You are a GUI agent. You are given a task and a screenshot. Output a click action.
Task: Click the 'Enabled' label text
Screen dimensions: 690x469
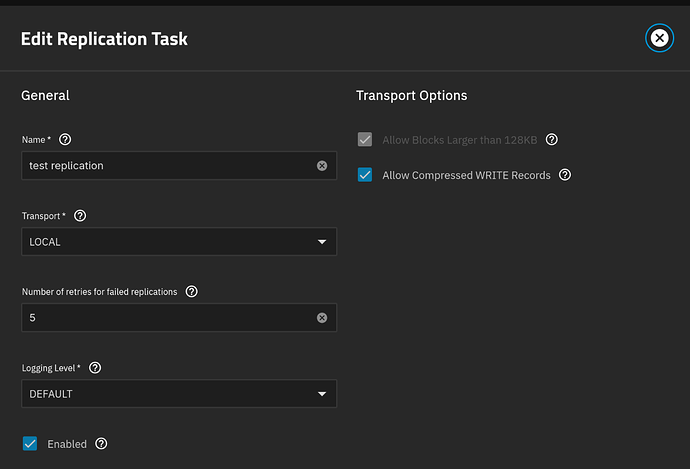67,444
